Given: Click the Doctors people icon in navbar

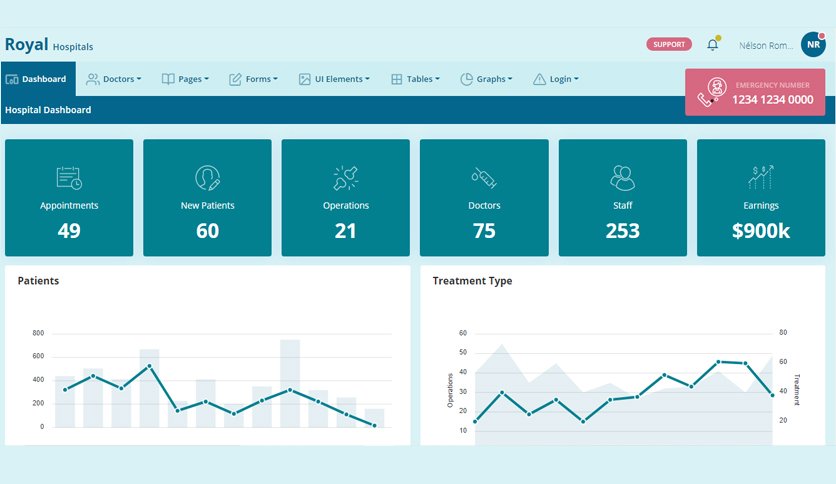Looking at the screenshot, I should pos(93,79).
